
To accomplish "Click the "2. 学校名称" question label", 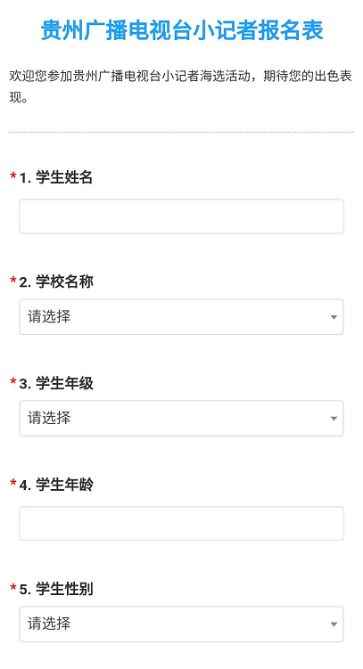I will (x=56, y=282).
